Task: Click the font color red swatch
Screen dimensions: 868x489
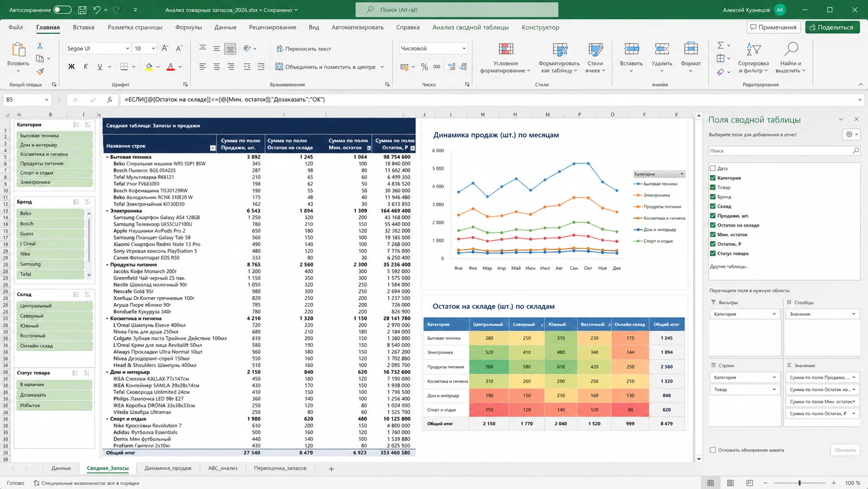Action: click(170, 67)
